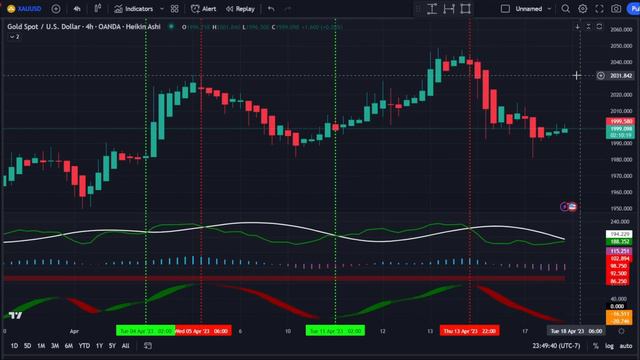
Task: Toggle percent scale mode
Action: pyautogui.click(x=596, y=346)
